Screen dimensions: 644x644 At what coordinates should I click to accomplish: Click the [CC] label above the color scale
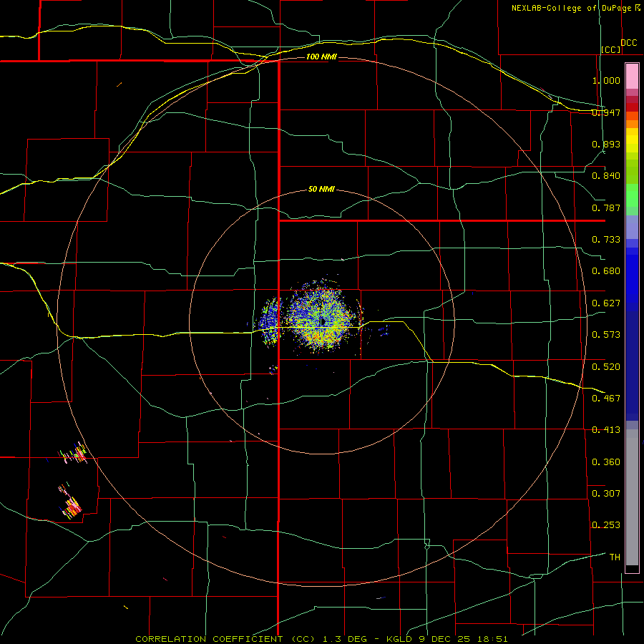pos(611,49)
